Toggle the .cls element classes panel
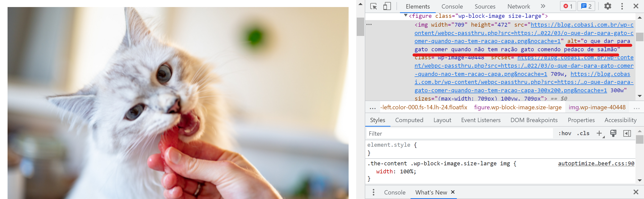The height and width of the screenshot is (199, 644). tap(583, 133)
